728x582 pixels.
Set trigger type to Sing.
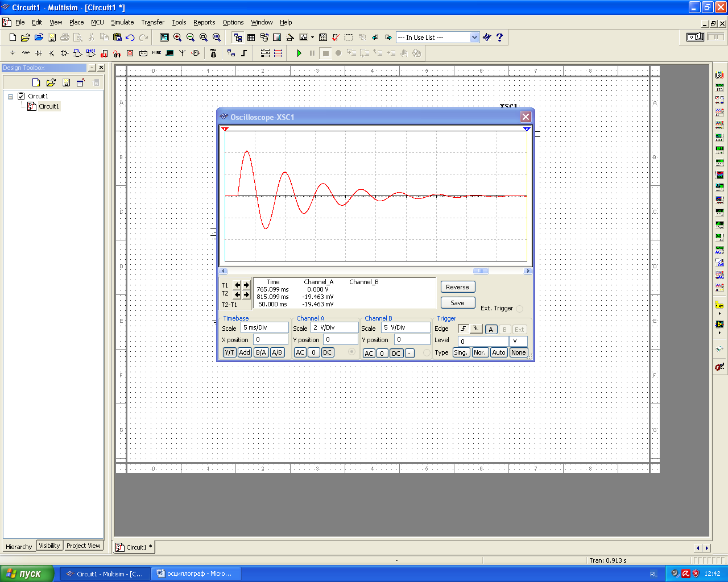pos(461,352)
